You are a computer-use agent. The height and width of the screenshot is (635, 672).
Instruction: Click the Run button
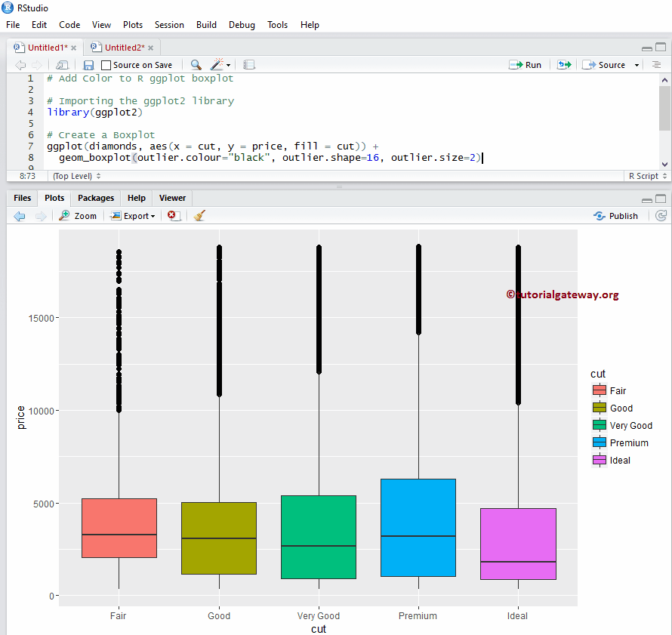click(x=526, y=64)
